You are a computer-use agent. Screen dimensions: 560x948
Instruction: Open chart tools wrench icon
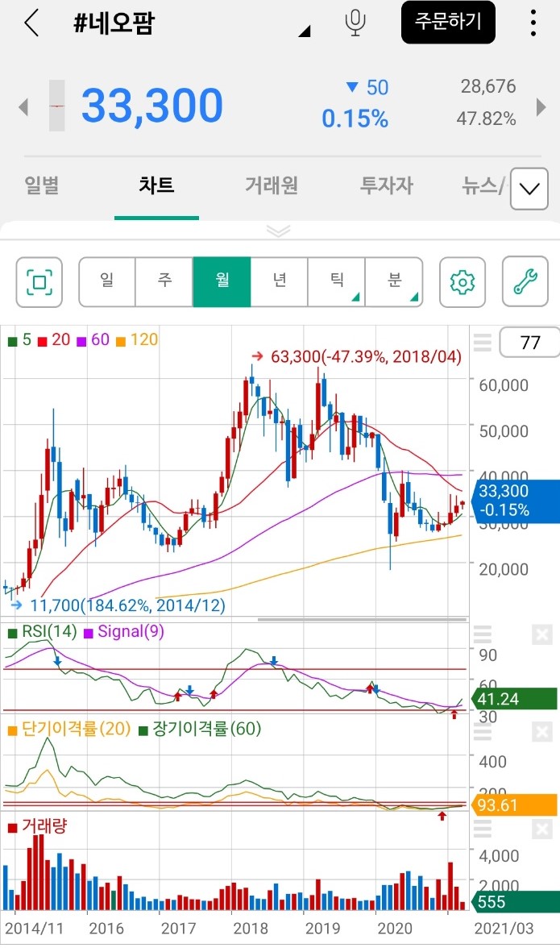[525, 282]
